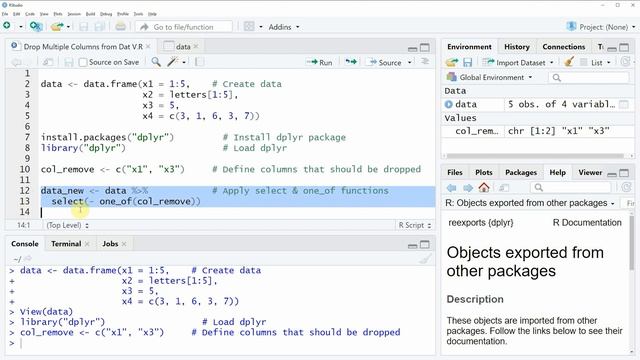Click the Source button
The width and height of the screenshot is (640, 360).
tap(385, 62)
